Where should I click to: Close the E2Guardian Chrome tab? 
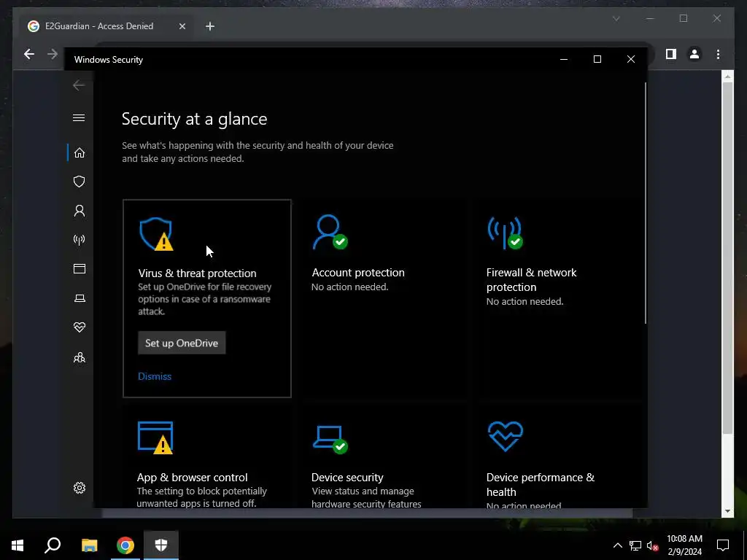(x=182, y=26)
